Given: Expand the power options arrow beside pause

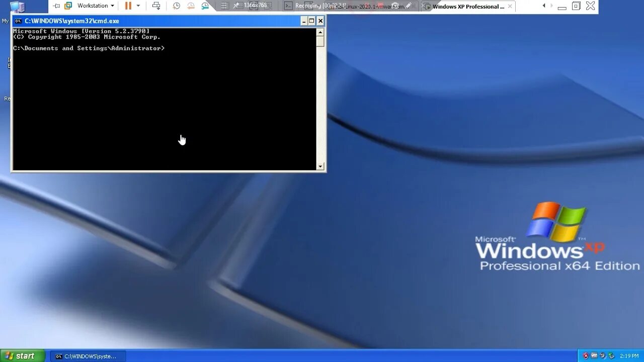Looking at the screenshot, I should pos(138,6).
